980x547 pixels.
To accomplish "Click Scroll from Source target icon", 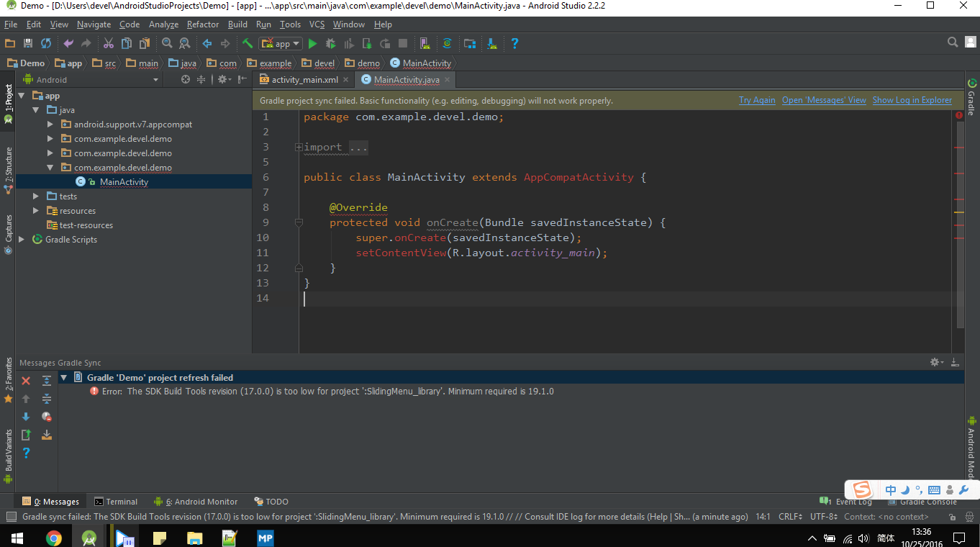I will tap(186, 80).
